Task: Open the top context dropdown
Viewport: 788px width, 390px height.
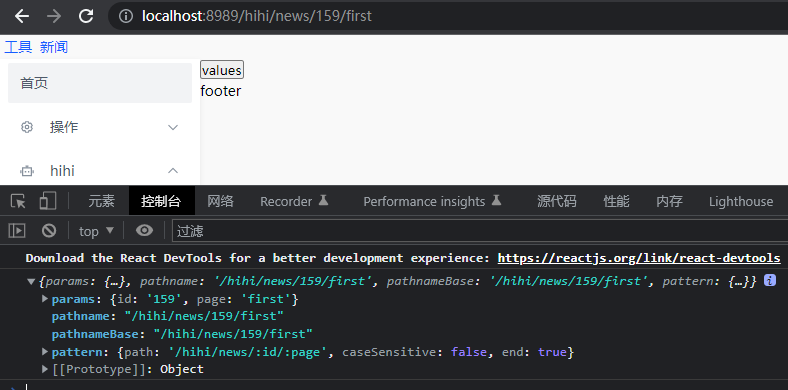Action: (x=96, y=231)
